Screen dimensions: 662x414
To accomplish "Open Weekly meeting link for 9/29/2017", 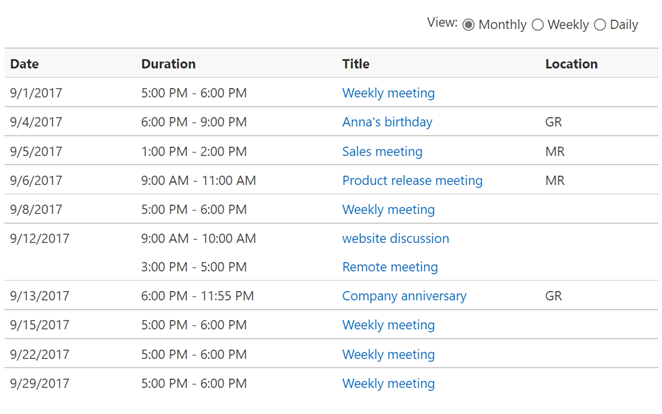I will coord(388,383).
